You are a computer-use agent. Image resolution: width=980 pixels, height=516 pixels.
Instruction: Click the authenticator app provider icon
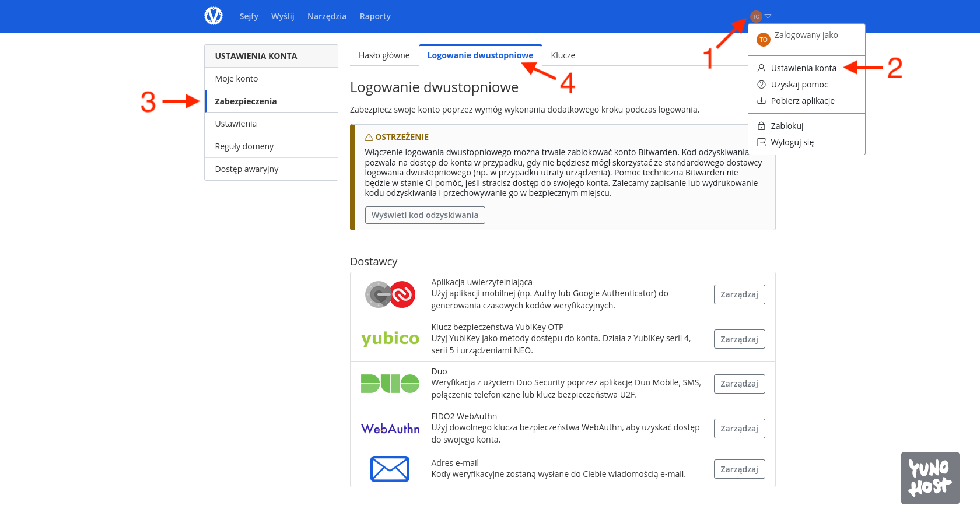tap(390, 294)
